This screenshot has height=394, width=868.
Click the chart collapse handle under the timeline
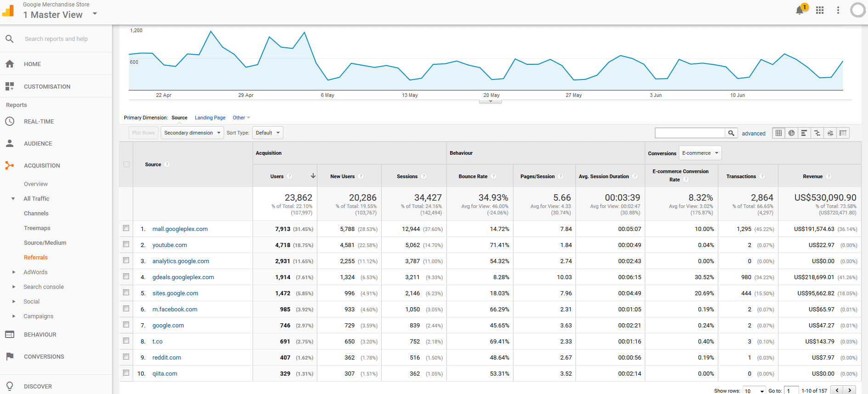(490, 101)
